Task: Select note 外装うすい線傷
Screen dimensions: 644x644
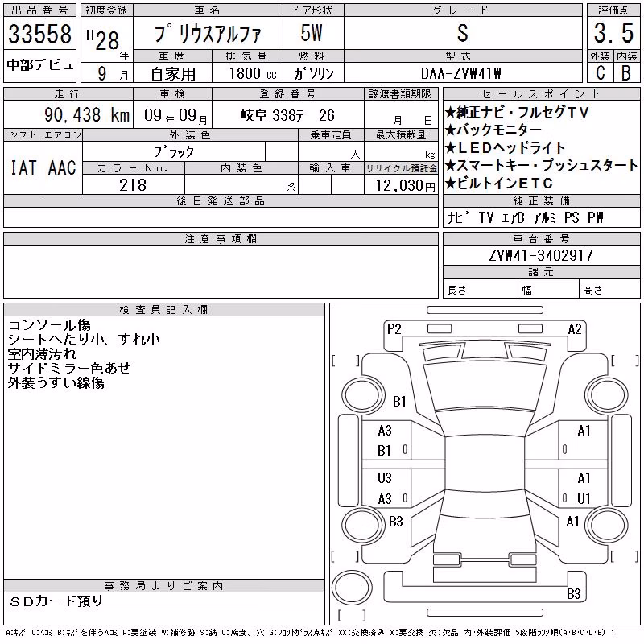Action: [x=56, y=383]
